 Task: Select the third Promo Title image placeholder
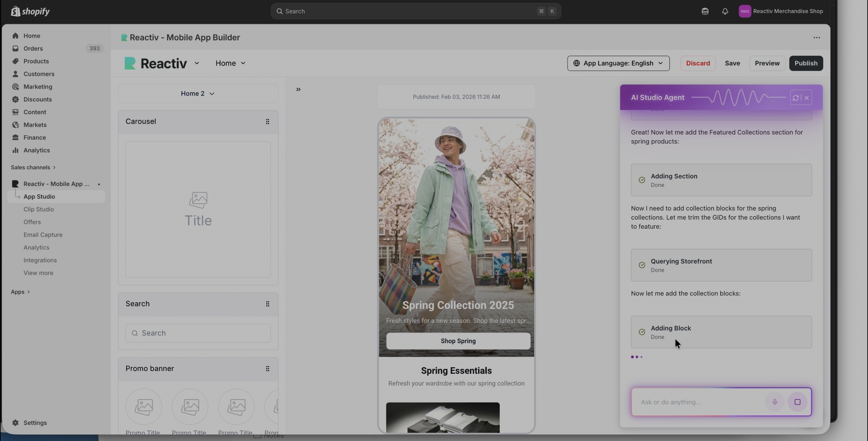236,407
